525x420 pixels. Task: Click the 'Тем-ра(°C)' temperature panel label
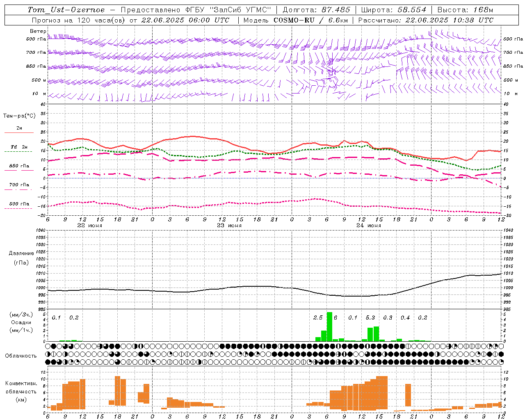click(19, 116)
